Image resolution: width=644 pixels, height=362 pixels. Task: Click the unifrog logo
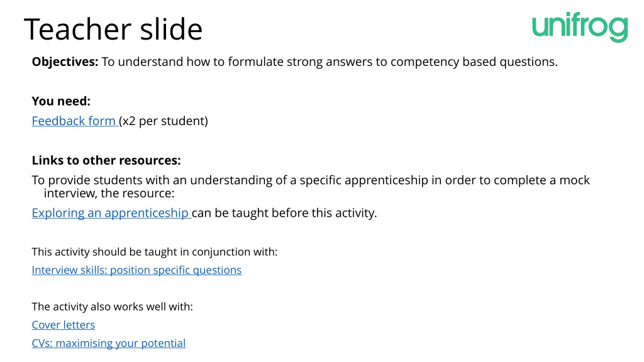580,27
